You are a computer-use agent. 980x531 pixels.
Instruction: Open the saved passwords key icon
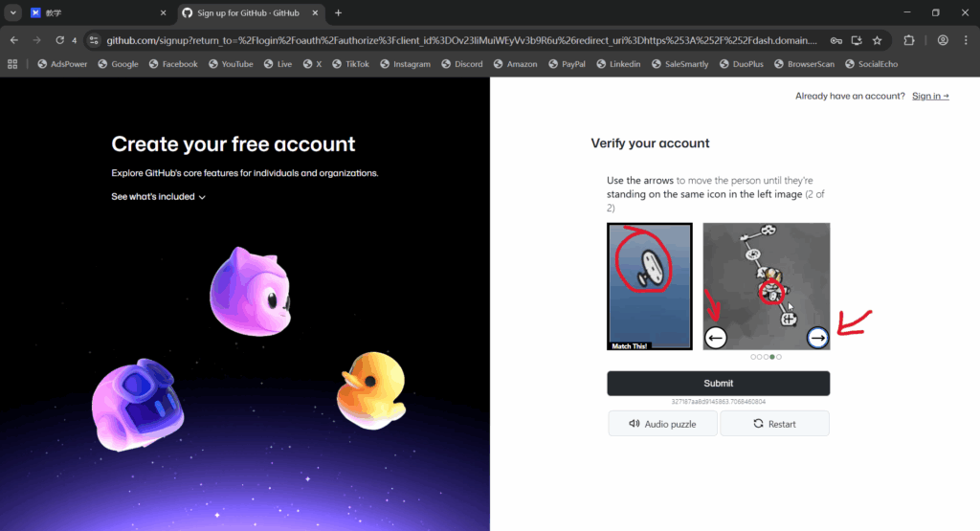835,41
